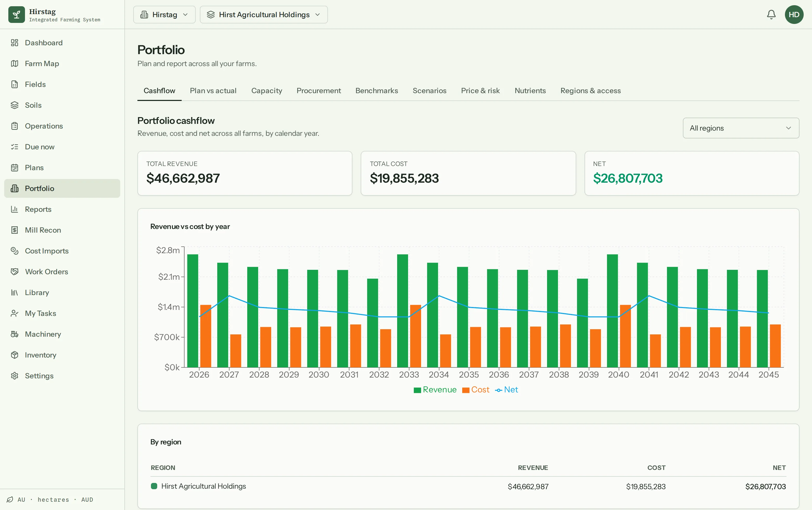The height and width of the screenshot is (510, 812).
Task: Switch to the Nutrients tab
Action: click(530, 91)
